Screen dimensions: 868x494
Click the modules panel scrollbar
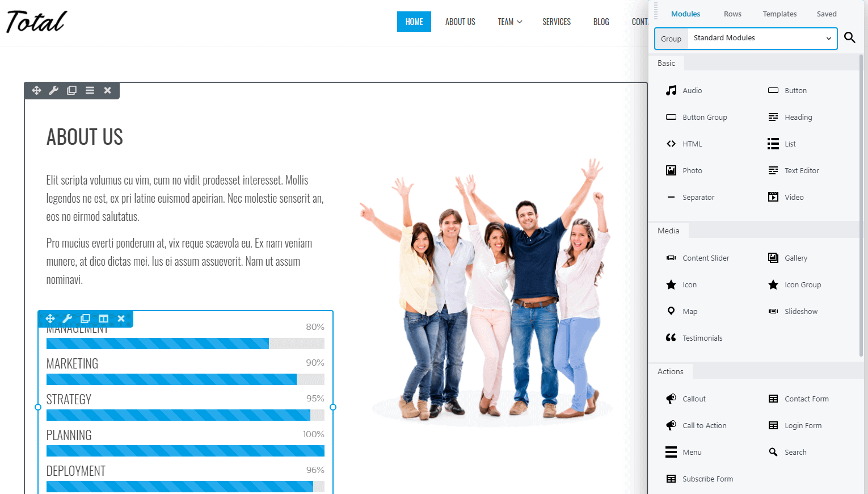pos(861,206)
